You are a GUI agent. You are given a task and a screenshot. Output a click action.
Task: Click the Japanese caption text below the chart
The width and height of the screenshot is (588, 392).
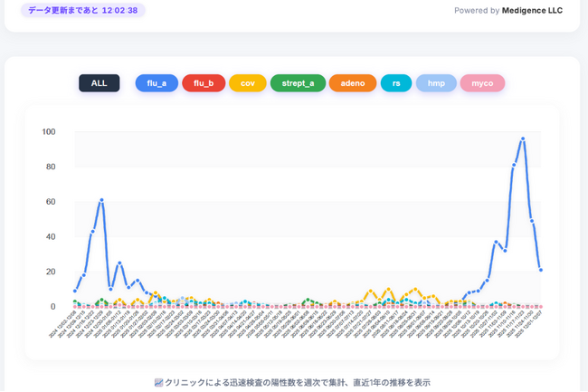tap(298, 383)
